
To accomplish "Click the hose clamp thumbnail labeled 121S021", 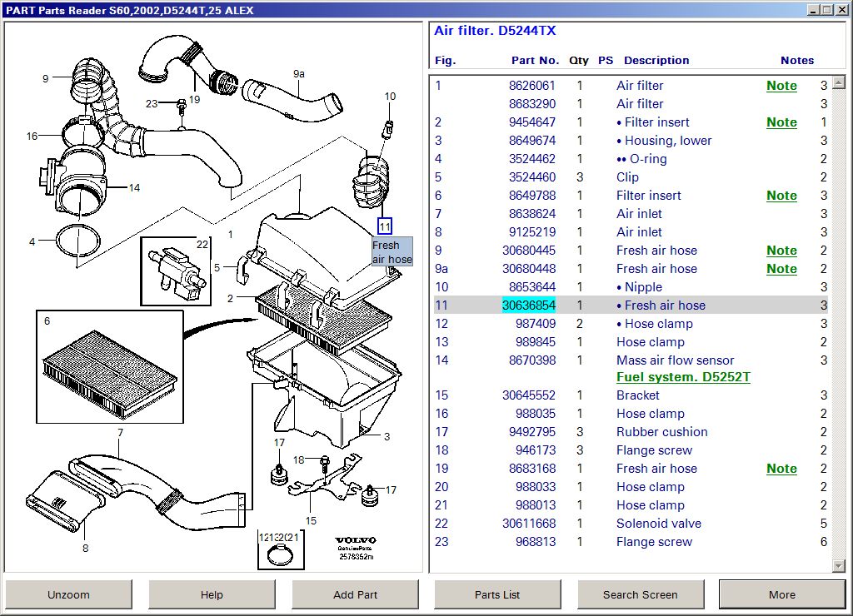I will point(280,549).
